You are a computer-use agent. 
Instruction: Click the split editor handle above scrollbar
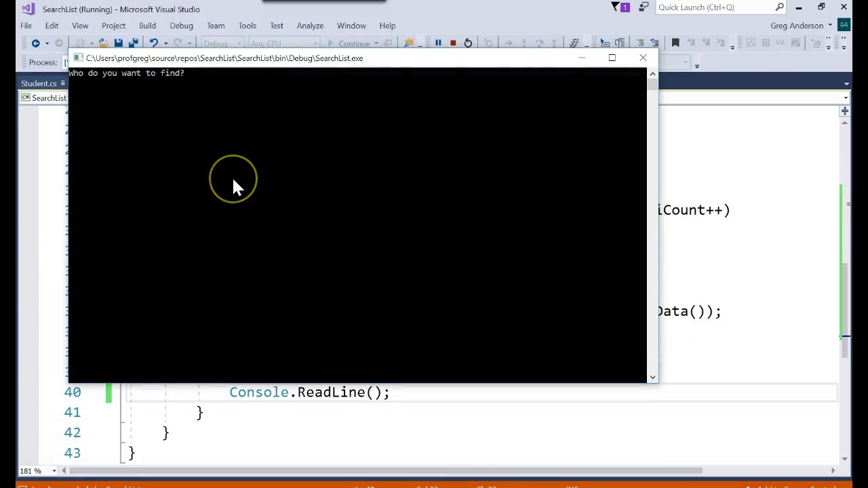[845, 110]
